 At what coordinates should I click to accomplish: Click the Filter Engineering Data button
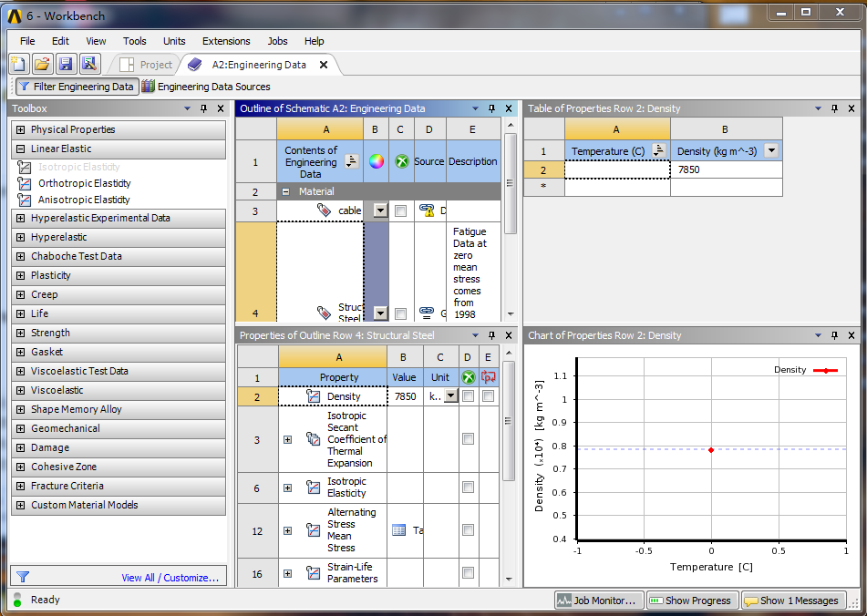[77, 87]
